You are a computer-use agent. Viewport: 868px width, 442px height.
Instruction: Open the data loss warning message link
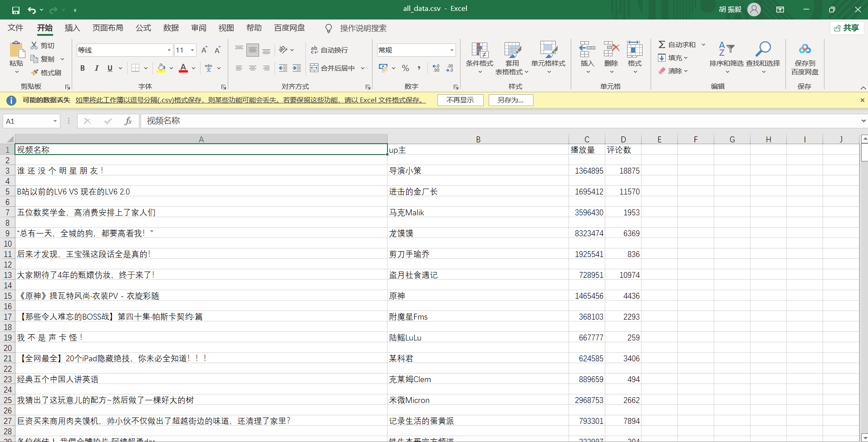point(251,100)
